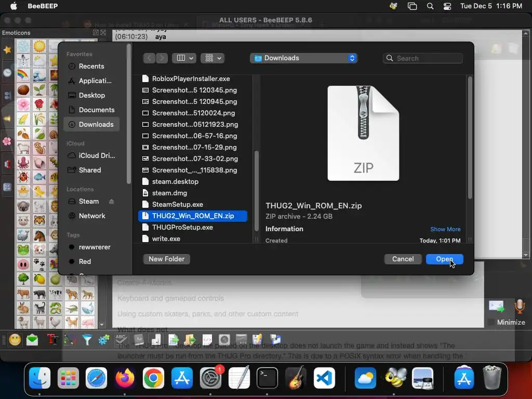This screenshot has height=399, width=532.
Task: Click the preview pane vertical scrollbar
Action: pos(470,138)
